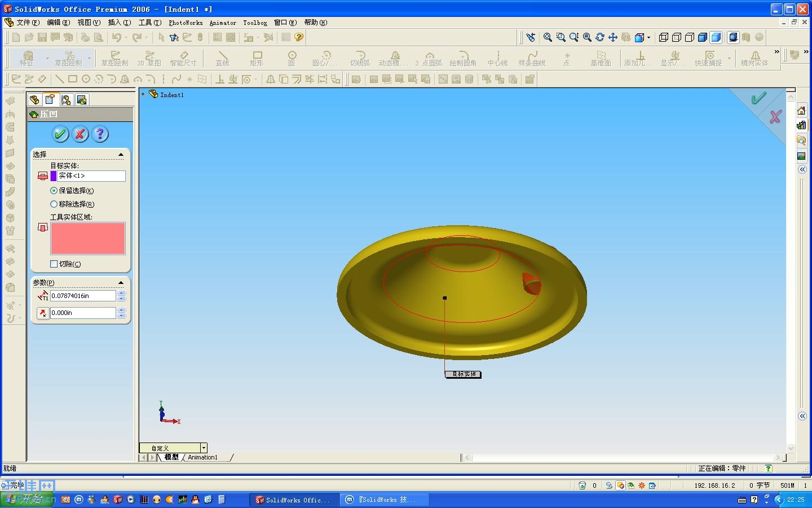Viewport: 812px width, 508px height.
Task: Click the purple target body color swatch
Action: (54, 176)
